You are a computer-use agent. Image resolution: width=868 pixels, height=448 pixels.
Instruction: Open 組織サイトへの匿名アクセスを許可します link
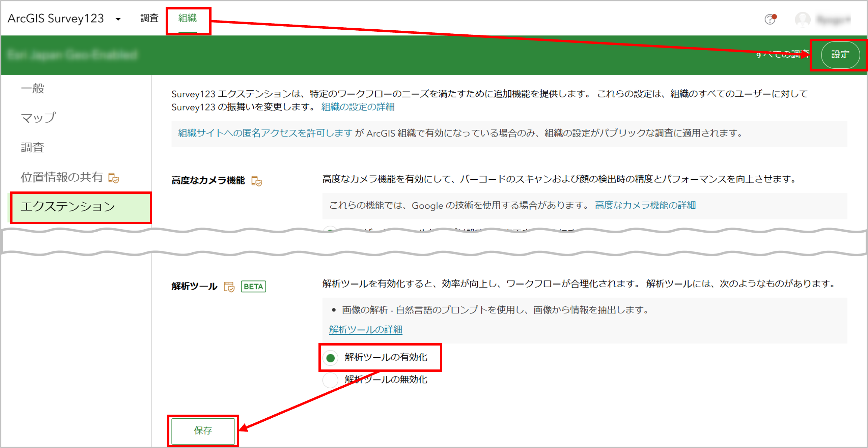[265, 133]
